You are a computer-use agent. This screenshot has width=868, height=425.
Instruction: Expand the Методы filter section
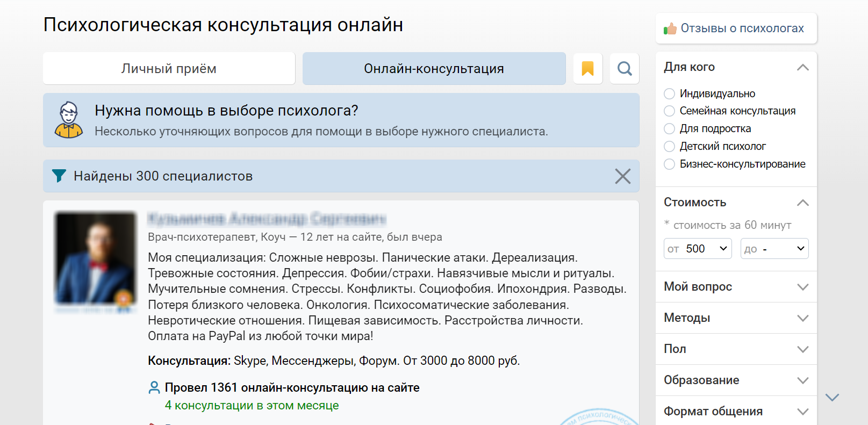736,318
